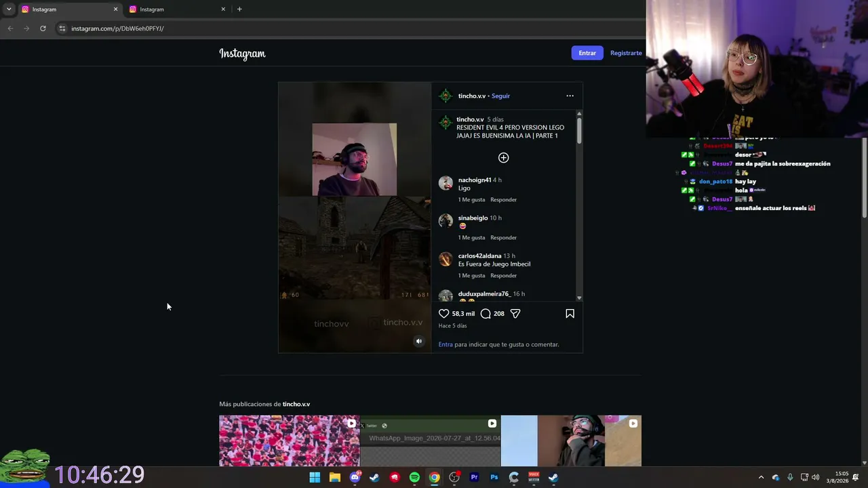
Task: Mute or unmute the video sound
Action: click(x=419, y=342)
